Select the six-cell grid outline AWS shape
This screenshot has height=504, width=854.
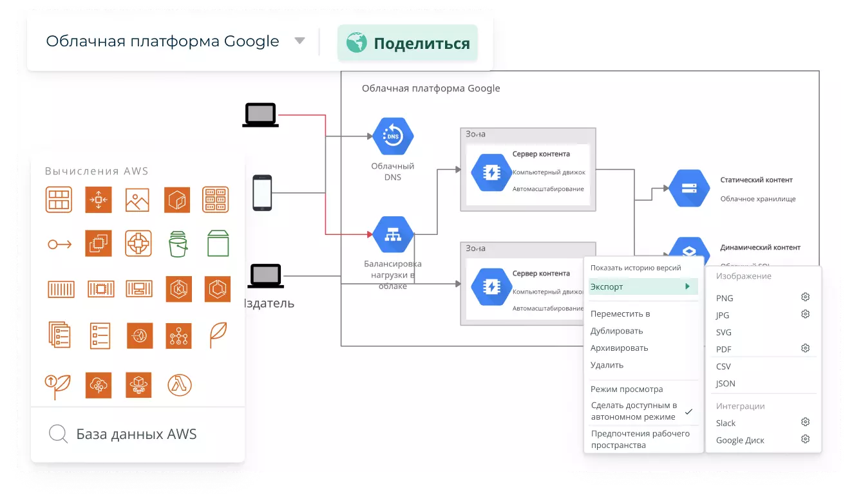pyautogui.click(x=59, y=200)
